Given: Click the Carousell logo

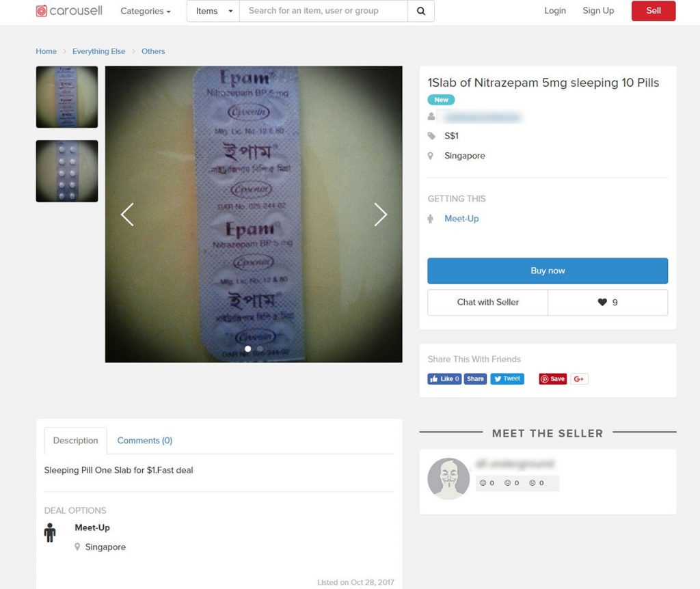Looking at the screenshot, I should coord(69,11).
